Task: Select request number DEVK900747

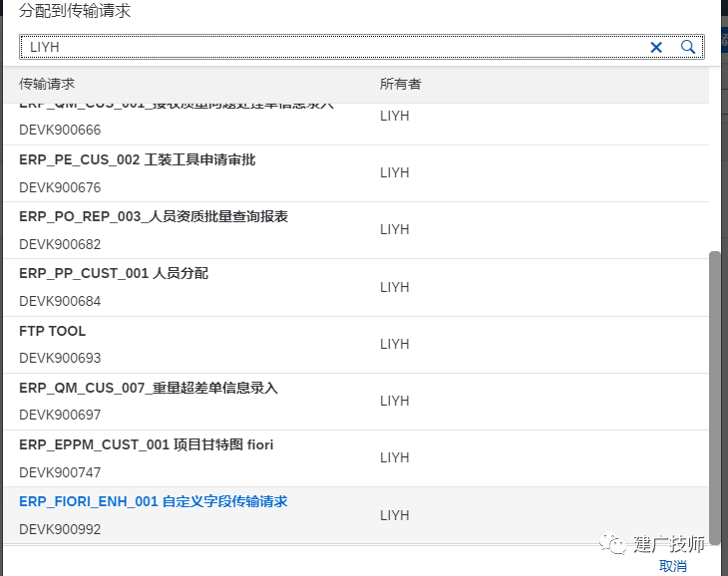Action: coord(60,472)
